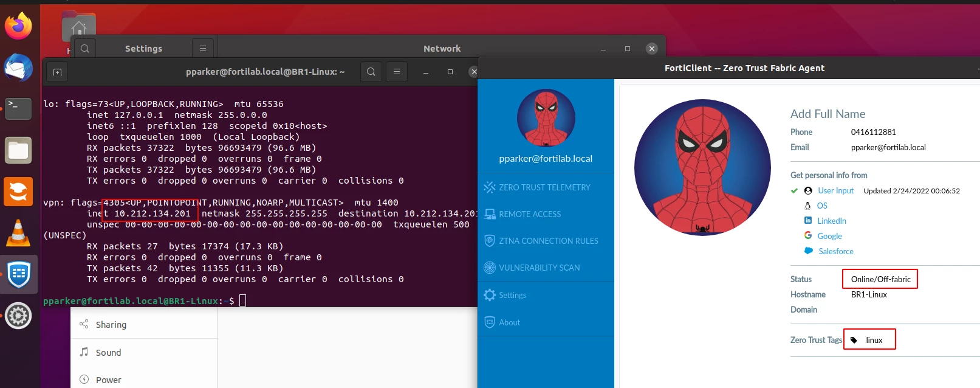Click the Vulnerability Scan icon

coord(490,268)
